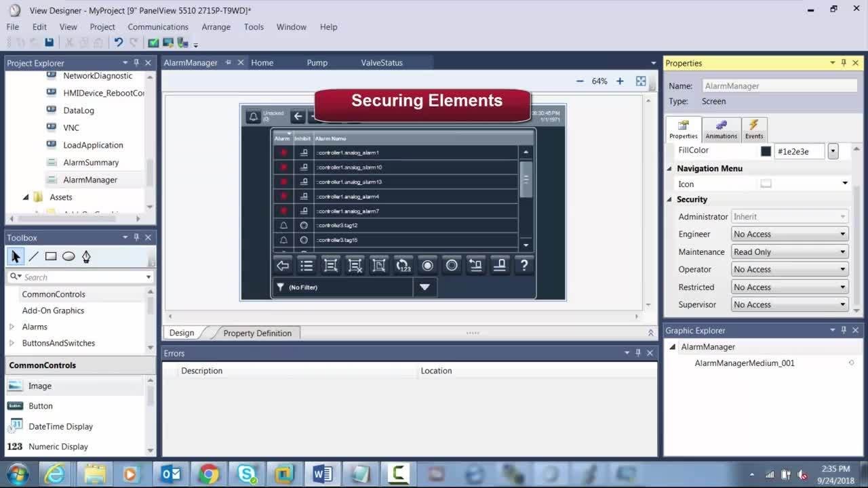Viewport: 868px width, 488px height.
Task: Save the project with the floppy disk icon
Action: click(49, 42)
